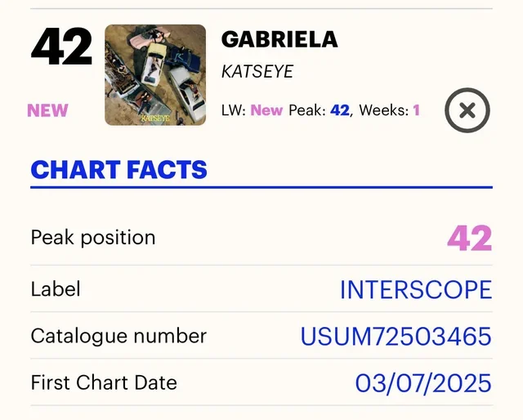Image resolution: width=523 pixels, height=420 pixels.
Task: Click the first chart date 03/07/2025
Action: [x=423, y=382]
